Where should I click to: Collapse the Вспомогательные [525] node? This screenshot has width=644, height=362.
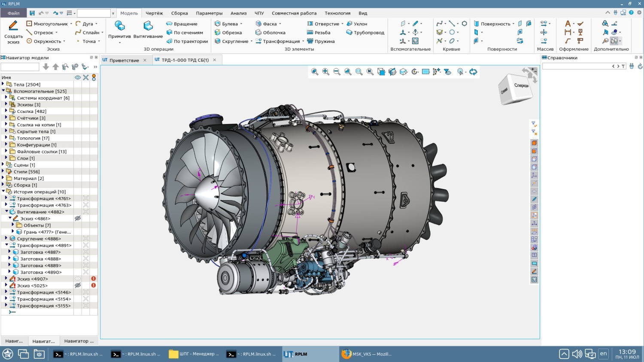3,91
